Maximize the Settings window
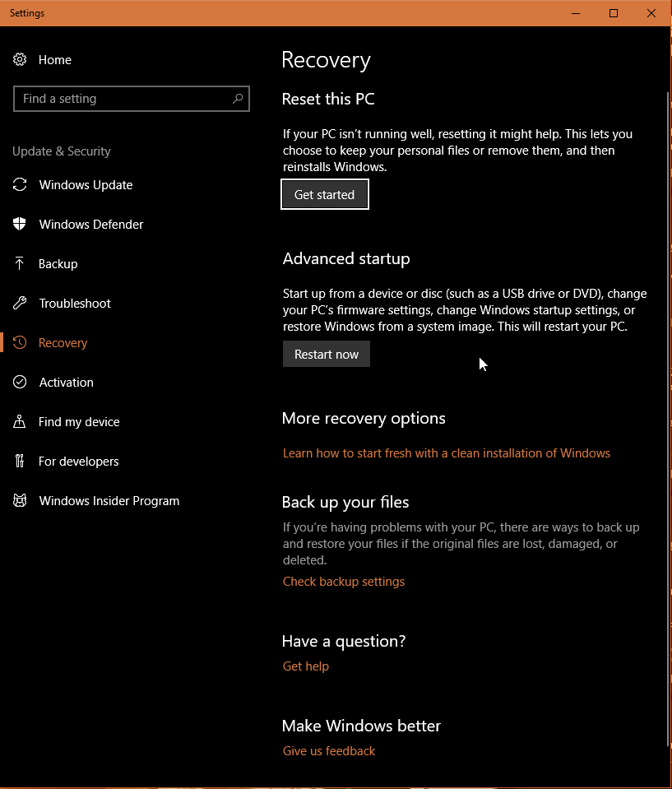The width and height of the screenshot is (672, 789). coord(614,13)
